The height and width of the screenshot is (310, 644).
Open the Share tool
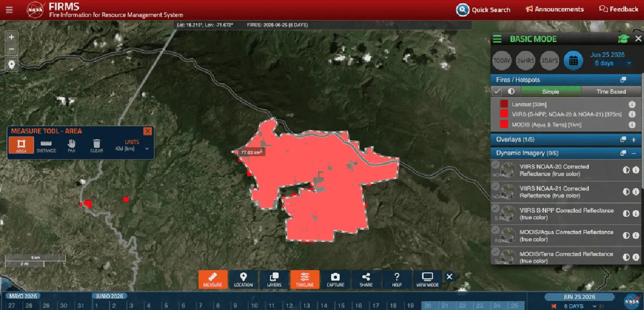pos(366,279)
